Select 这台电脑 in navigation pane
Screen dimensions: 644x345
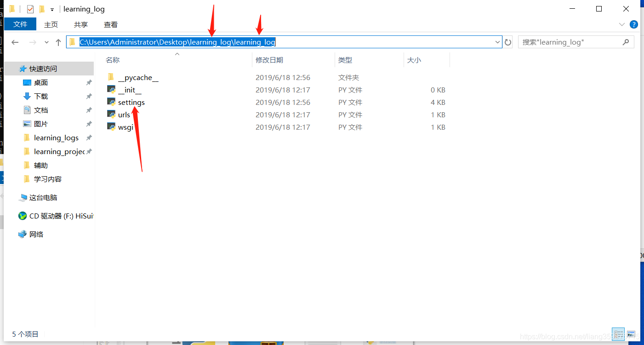[43, 197]
